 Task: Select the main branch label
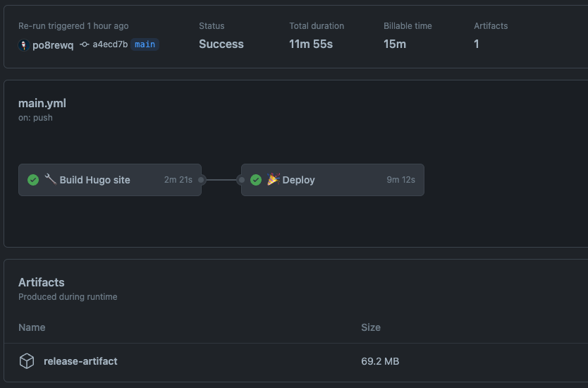click(x=145, y=44)
